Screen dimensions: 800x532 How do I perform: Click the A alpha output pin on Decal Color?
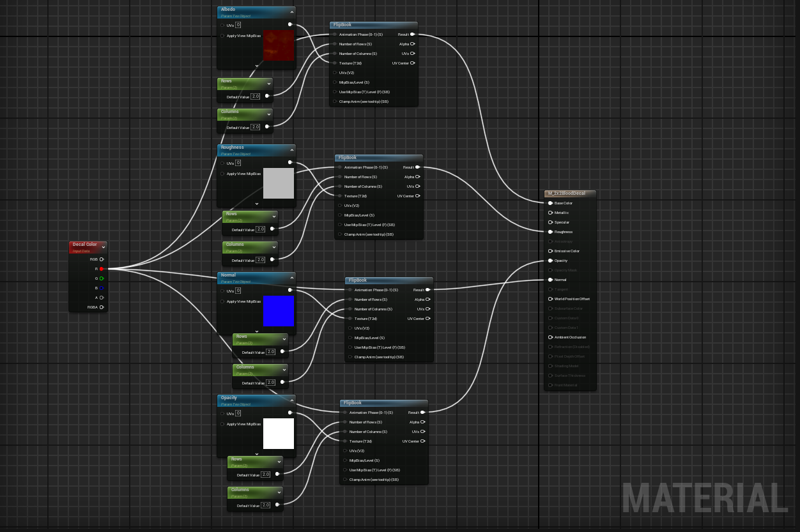tap(101, 298)
